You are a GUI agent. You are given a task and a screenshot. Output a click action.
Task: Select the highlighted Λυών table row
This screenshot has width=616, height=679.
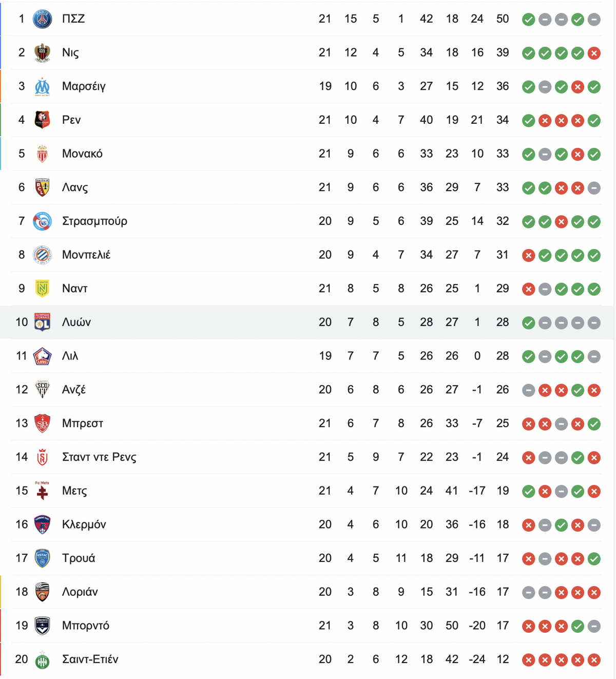pyautogui.click(x=307, y=322)
